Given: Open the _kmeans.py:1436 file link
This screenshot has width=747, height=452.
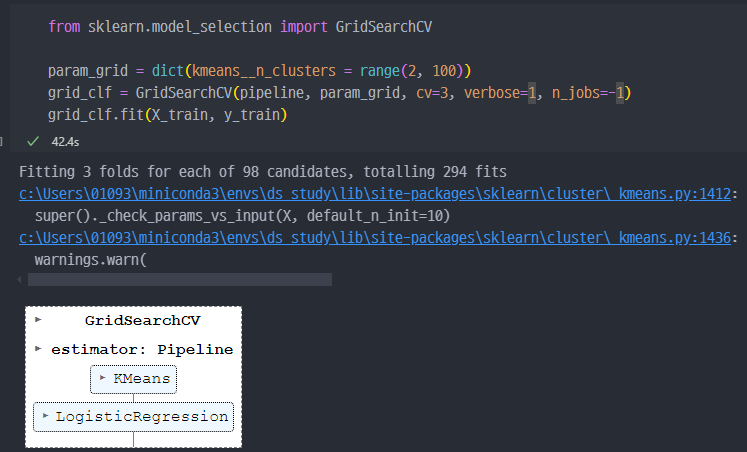Looking at the screenshot, I should [375, 238].
